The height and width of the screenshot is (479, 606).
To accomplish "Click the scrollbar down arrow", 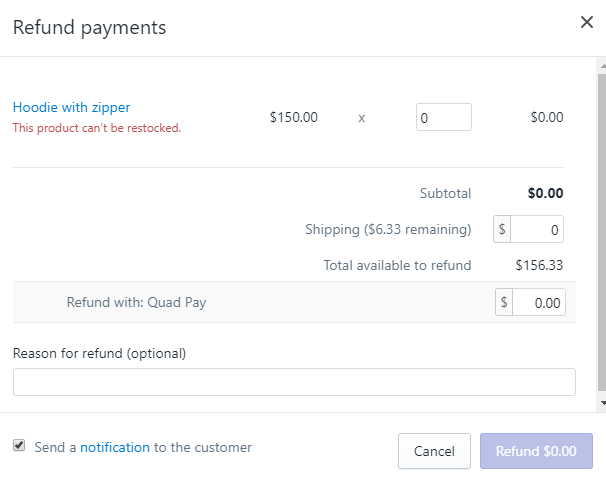I will pos(600,403).
